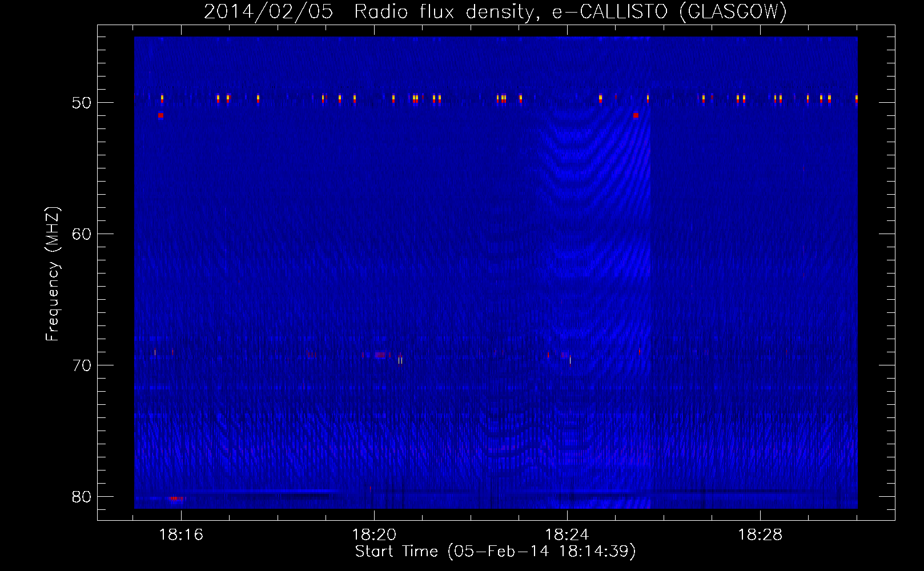This screenshot has height=571, width=924.
Task: Click the 50 frequency tick label
Action: pyautogui.click(x=82, y=103)
